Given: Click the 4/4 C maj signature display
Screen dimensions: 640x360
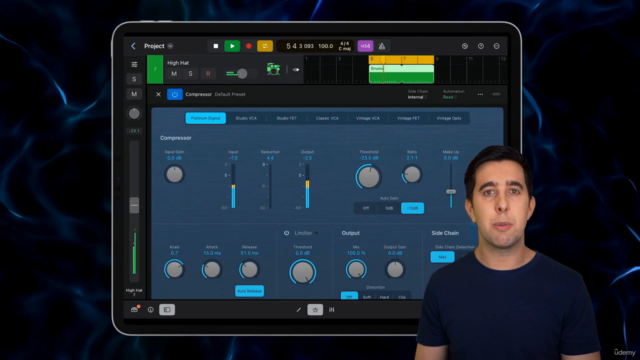Looking at the screenshot, I should coord(344,46).
